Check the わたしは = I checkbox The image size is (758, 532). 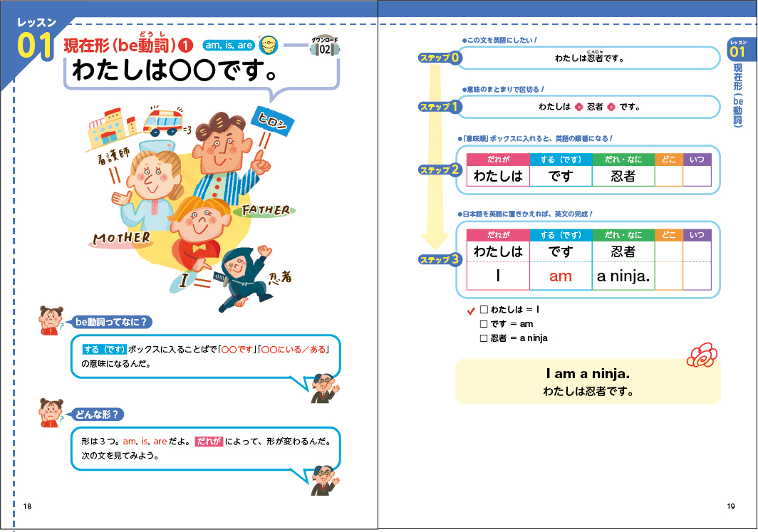coord(484,310)
